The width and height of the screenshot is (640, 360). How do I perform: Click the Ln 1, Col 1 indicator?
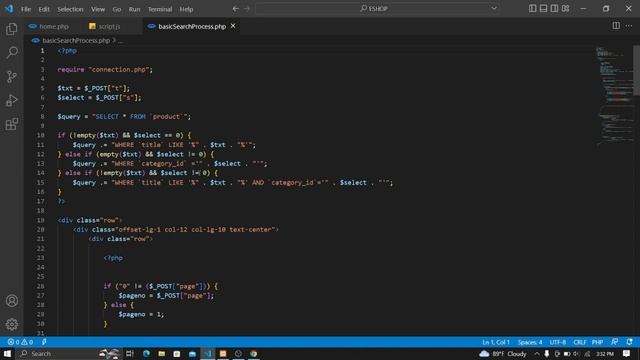click(496, 342)
